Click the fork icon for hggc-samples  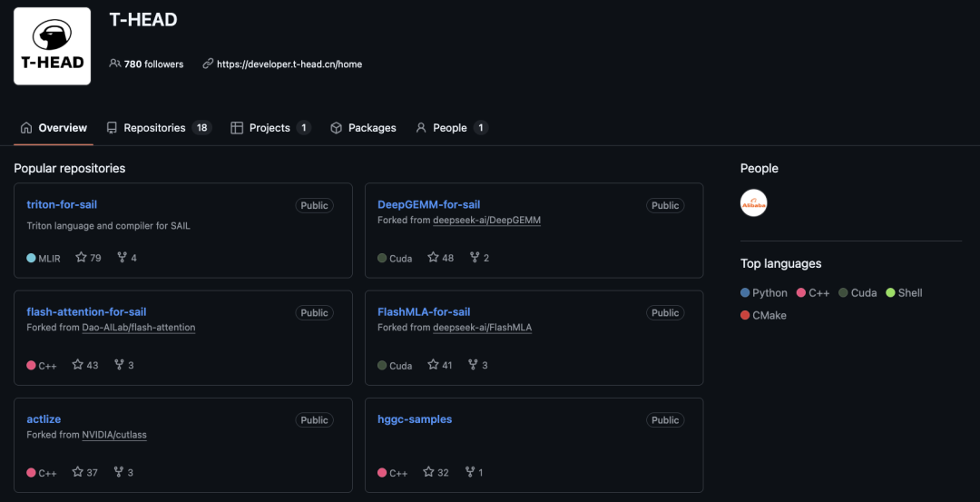[x=470, y=472]
